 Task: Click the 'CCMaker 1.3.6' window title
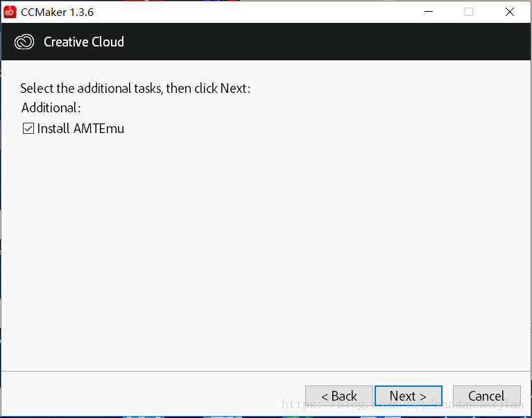57,12
